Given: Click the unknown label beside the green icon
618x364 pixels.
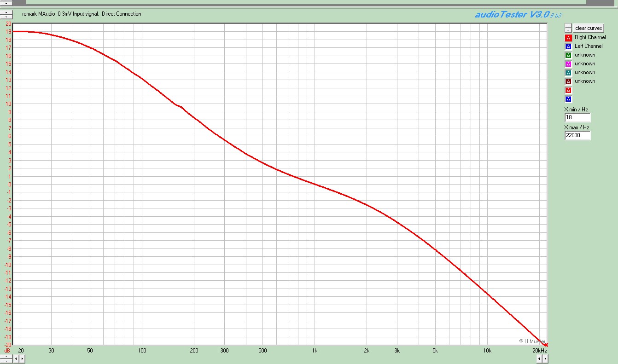Looking at the screenshot, I should click(585, 55).
